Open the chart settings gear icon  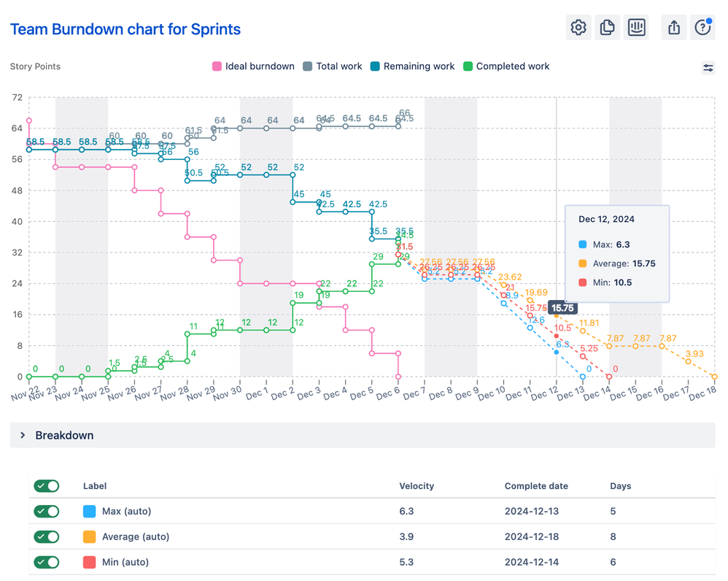[x=578, y=27]
